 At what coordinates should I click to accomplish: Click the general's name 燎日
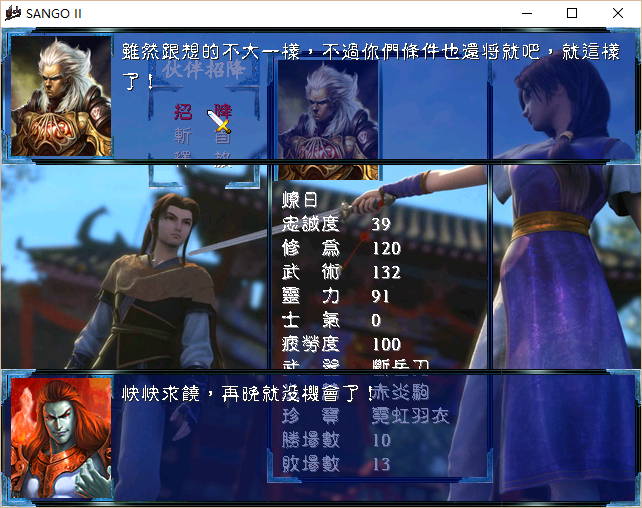tap(300, 200)
